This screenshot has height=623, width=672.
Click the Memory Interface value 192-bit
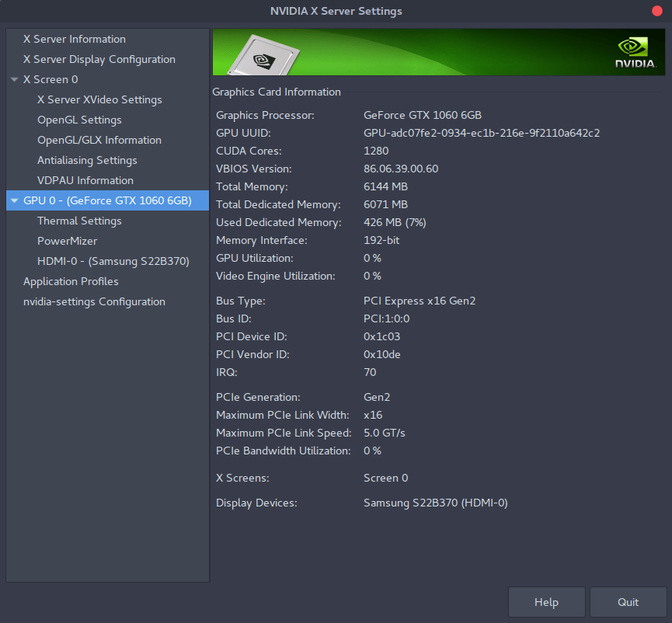[381, 240]
